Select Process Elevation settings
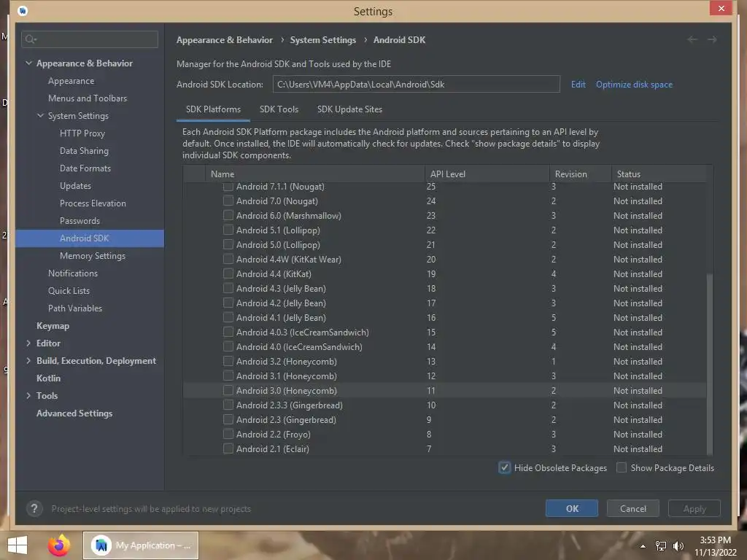Viewport: 747px width, 560px height. (x=93, y=203)
